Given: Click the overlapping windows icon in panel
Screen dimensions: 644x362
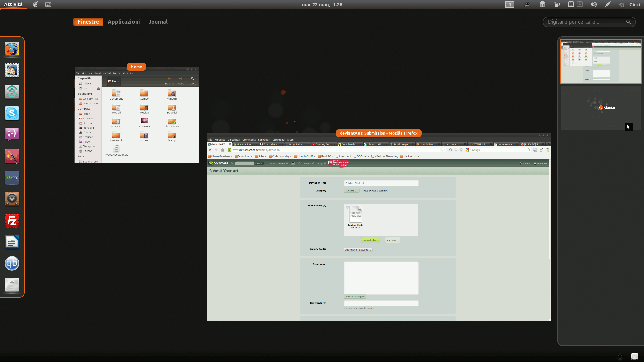Looking at the screenshot, I should [557, 5].
